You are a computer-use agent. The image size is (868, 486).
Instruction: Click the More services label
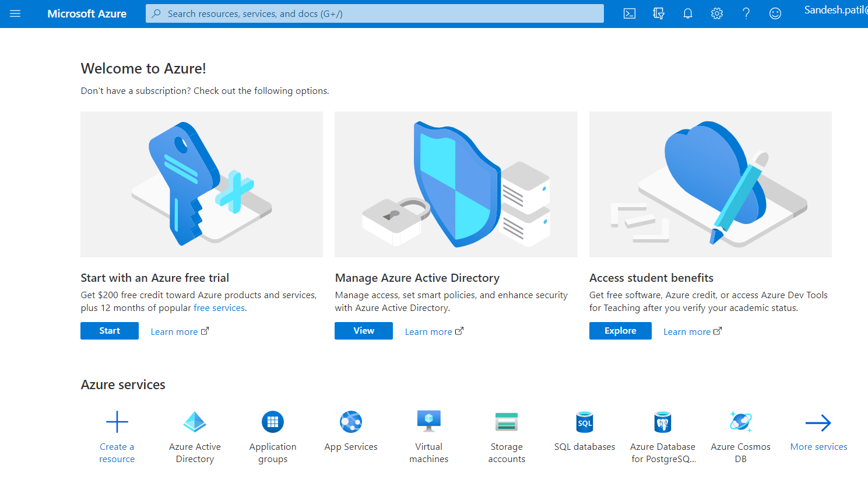pyautogui.click(x=818, y=447)
